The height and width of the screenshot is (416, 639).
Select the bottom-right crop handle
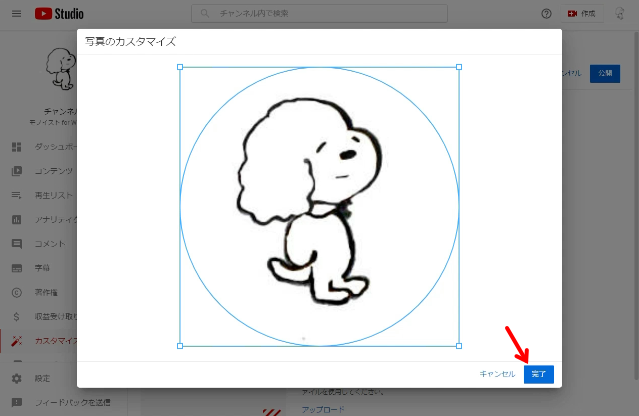pos(459,346)
